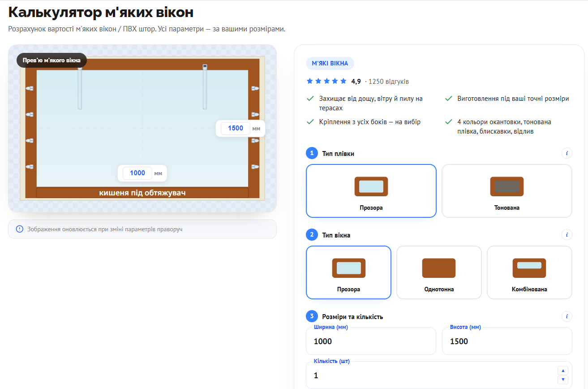The image size is (588, 389).
Task: Select Прозора film type card
Action: pyautogui.click(x=371, y=191)
